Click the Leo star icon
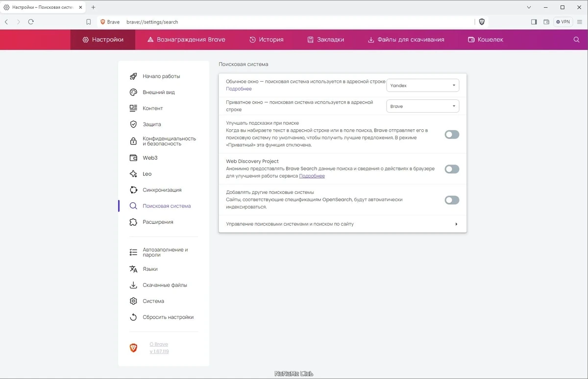Screen dimensions: 588x379 [133, 174]
